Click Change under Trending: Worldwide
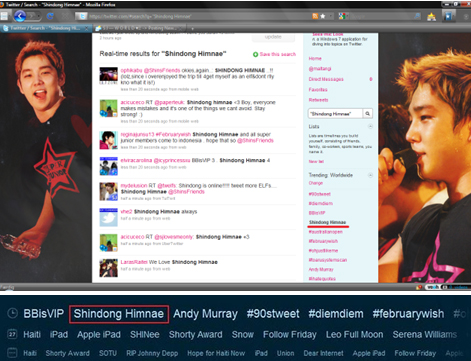Image resolution: width=471 pixels, height=361 pixels. click(x=315, y=183)
